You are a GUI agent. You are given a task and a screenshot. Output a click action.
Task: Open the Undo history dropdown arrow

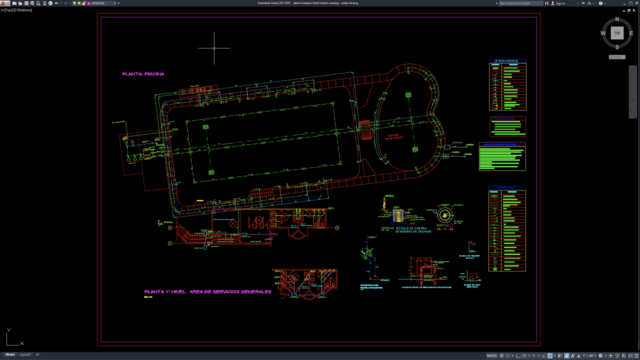pos(61,3)
